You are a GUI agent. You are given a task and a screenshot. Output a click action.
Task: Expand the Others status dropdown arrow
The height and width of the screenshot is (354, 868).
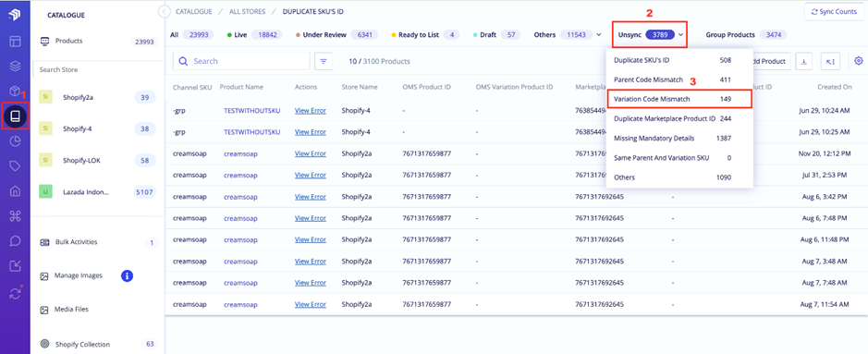[598, 35]
